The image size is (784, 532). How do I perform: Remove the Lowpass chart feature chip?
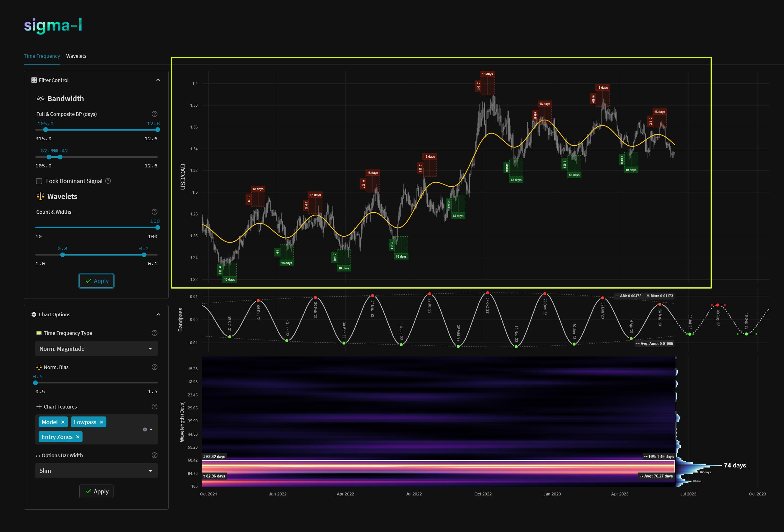(x=101, y=422)
